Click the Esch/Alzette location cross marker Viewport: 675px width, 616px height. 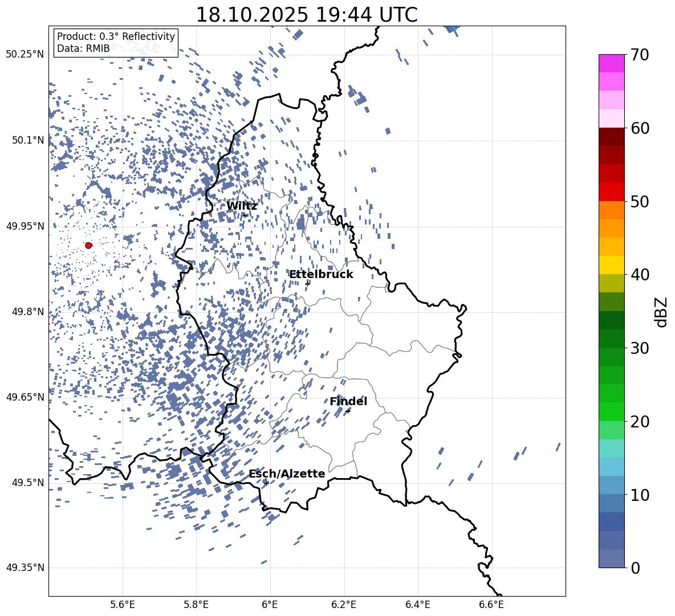tap(266, 483)
